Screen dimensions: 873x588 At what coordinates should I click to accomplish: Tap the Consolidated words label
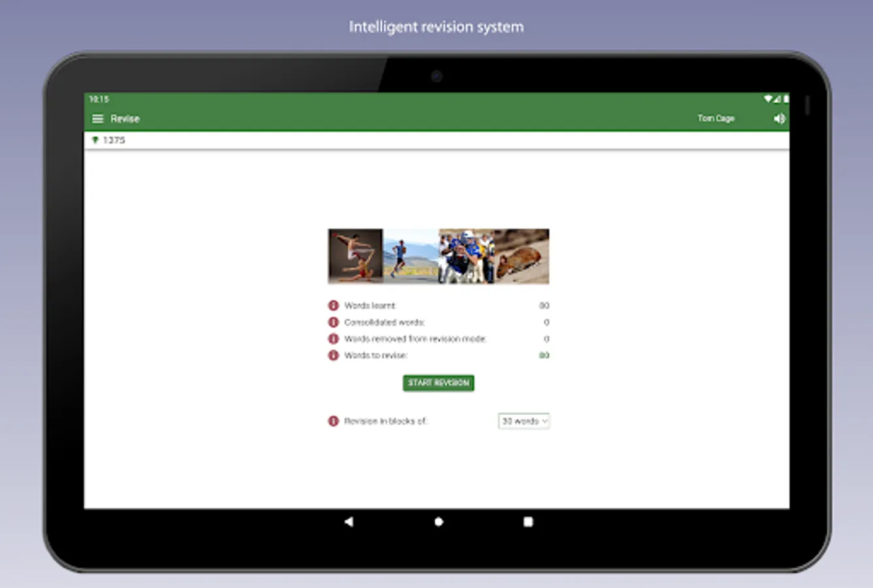(384, 322)
